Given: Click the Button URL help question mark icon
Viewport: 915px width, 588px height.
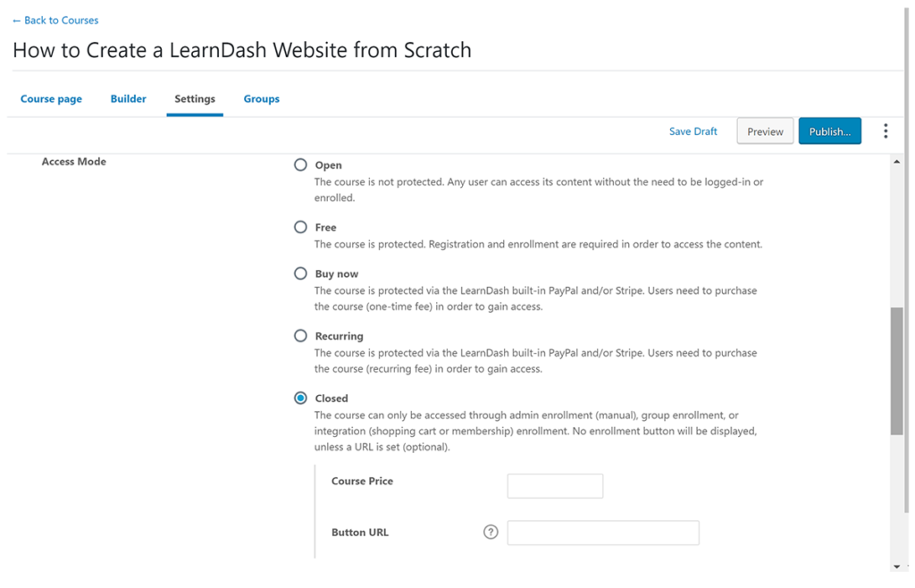Looking at the screenshot, I should 491,533.
